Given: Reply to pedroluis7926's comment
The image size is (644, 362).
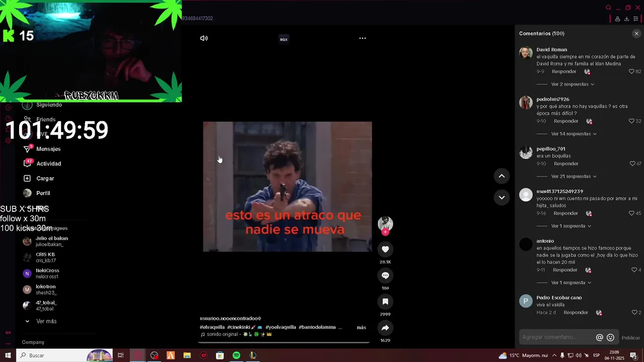Looking at the screenshot, I should click(566, 121).
